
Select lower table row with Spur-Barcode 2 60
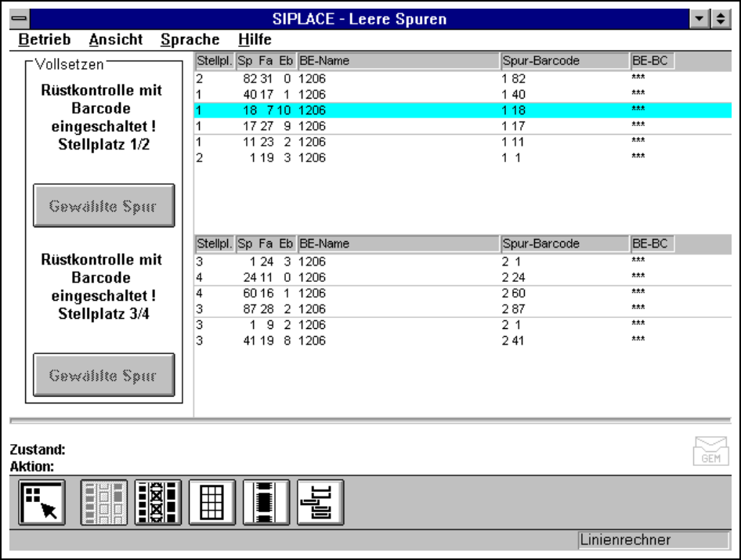tap(462, 294)
